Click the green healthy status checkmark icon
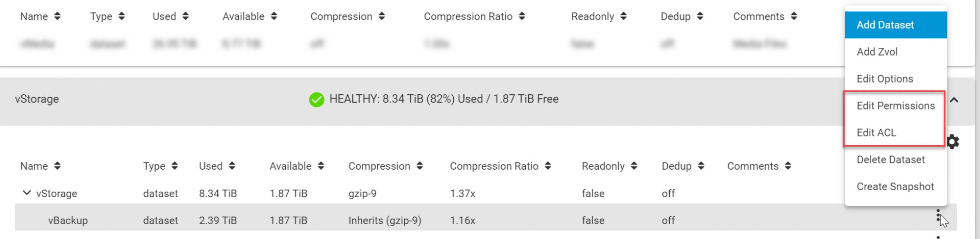Screen dimensions: 980x239 point(316,99)
